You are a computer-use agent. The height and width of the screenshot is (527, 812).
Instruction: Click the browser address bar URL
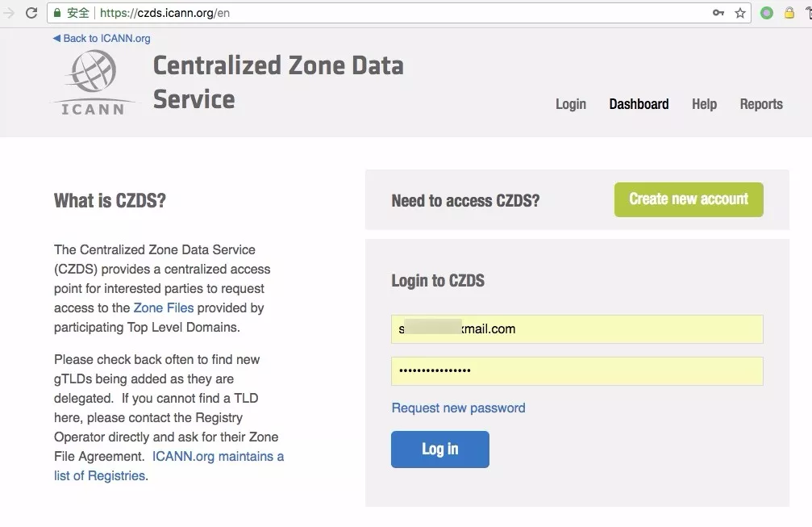coord(323,13)
